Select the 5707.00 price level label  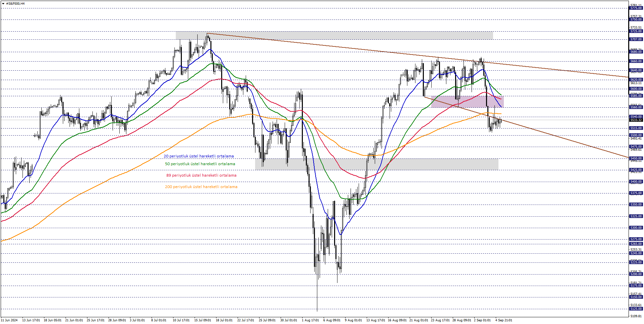coord(636,39)
